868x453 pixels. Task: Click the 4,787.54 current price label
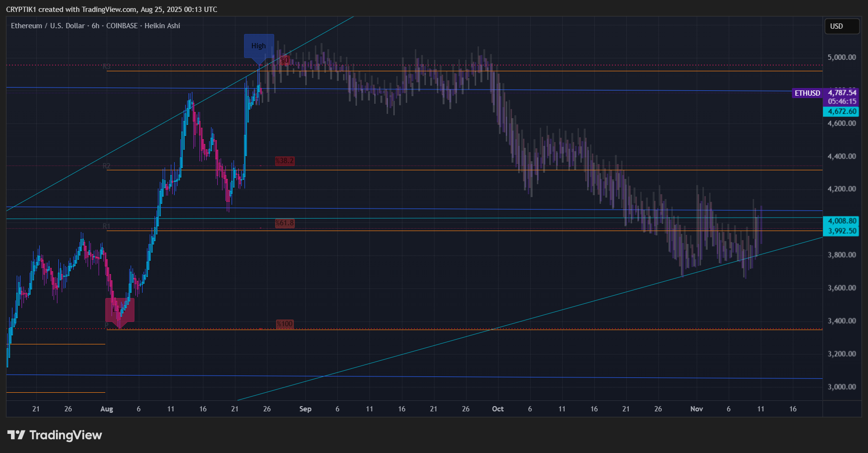tap(842, 93)
